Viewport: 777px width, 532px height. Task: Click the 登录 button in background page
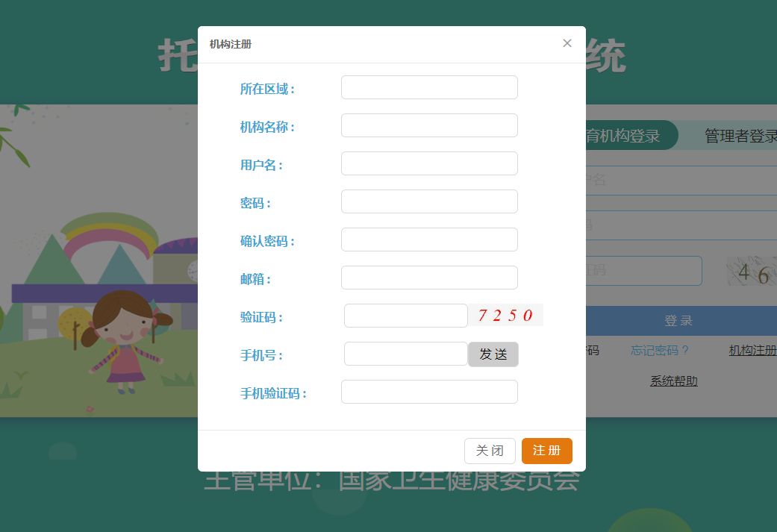(x=681, y=321)
